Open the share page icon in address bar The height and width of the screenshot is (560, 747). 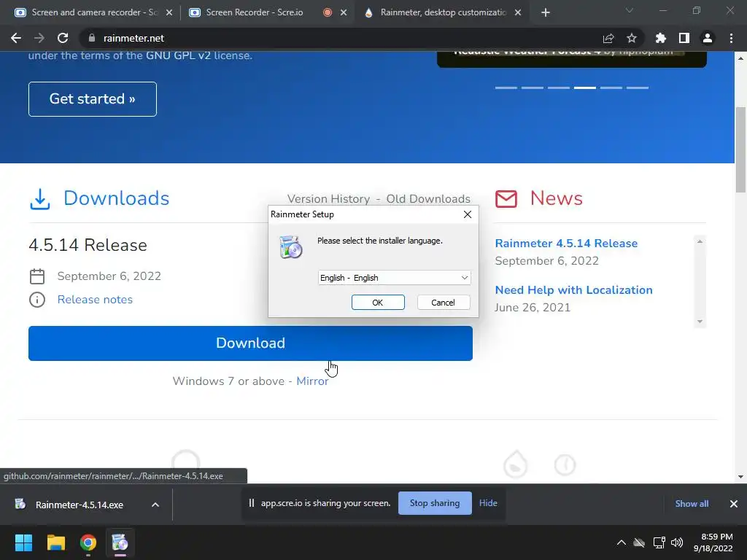pyautogui.click(x=608, y=38)
